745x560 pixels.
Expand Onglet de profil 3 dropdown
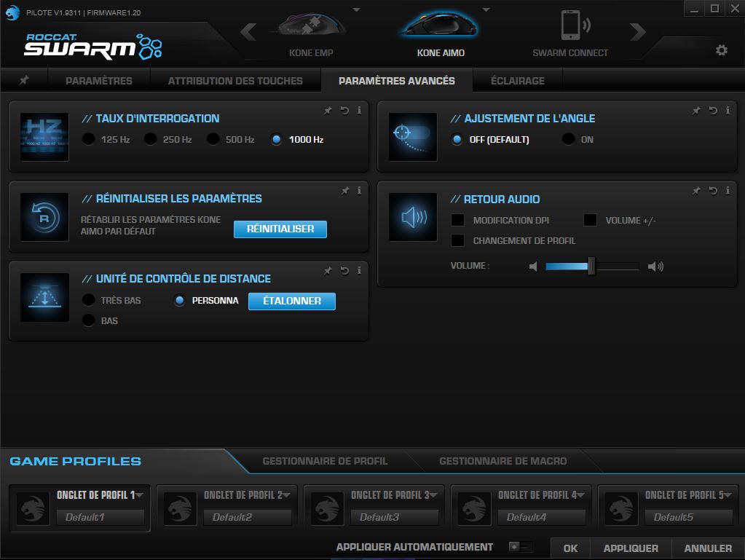point(434,495)
